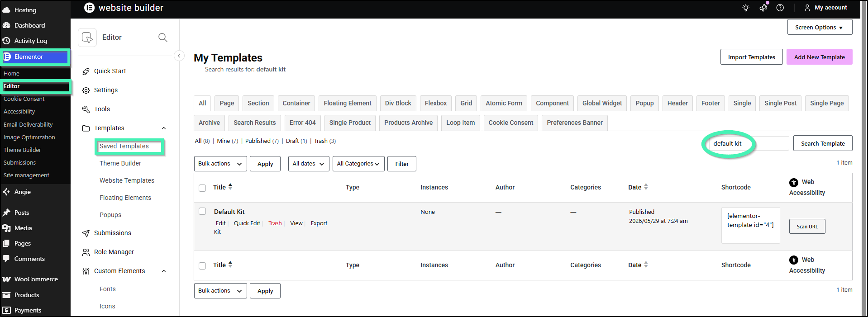Image resolution: width=868 pixels, height=317 pixels.
Task: Open Website Templates in sidebar
Action: [x=127, y=180]
